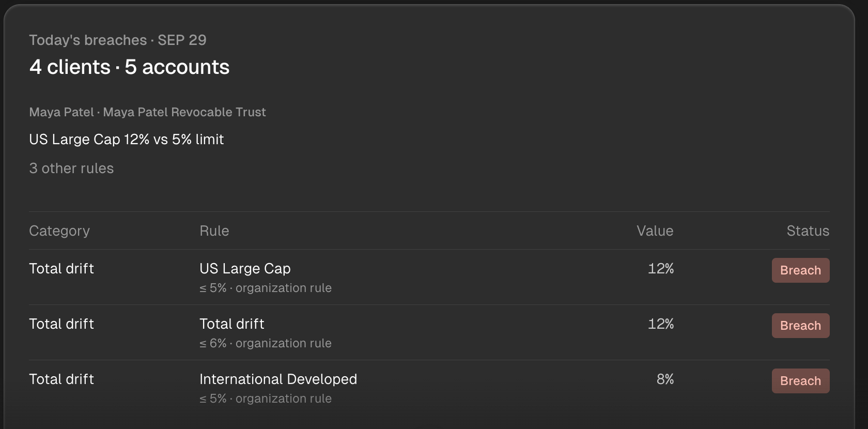Click the ≤ 5% organization rule under US Large Cap

pos(266,288)
